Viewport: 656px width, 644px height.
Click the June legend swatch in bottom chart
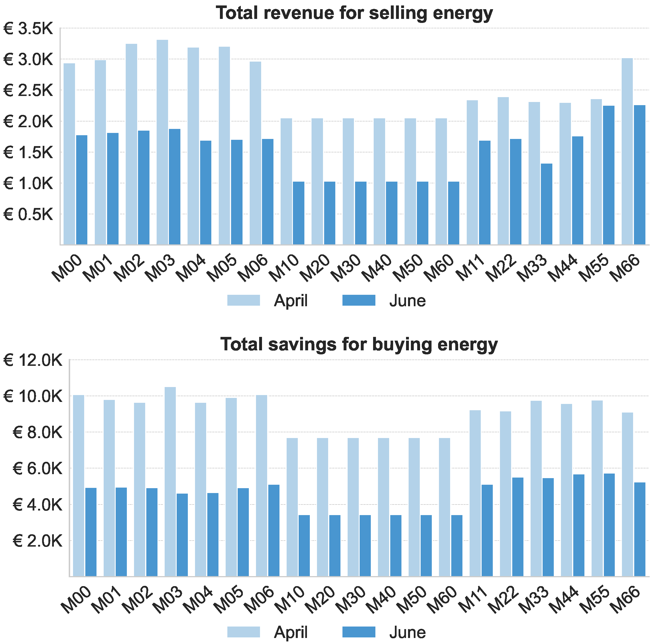358,632
